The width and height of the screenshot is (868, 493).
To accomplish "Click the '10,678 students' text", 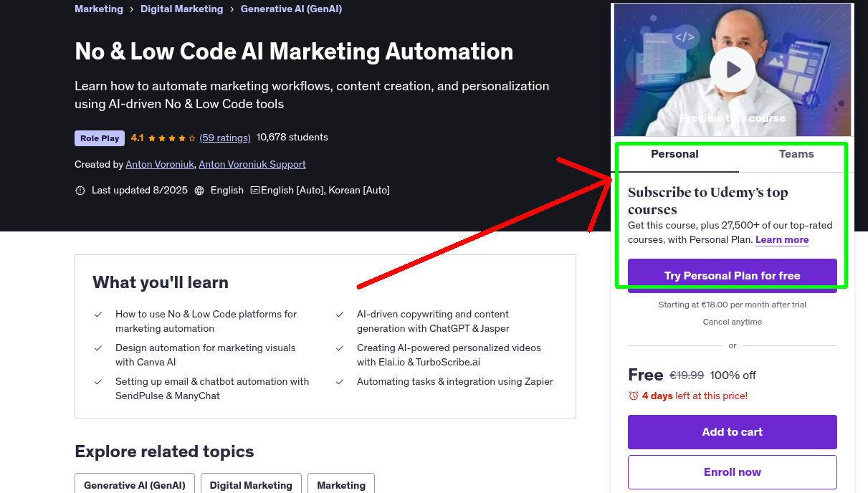I will click(292, 138).
